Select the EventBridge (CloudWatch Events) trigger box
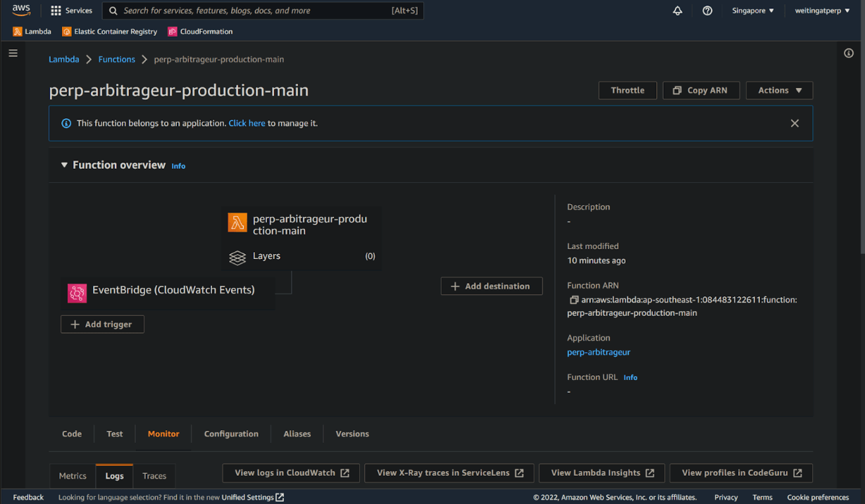Screen dimensions: 865x504 point(168,293)
